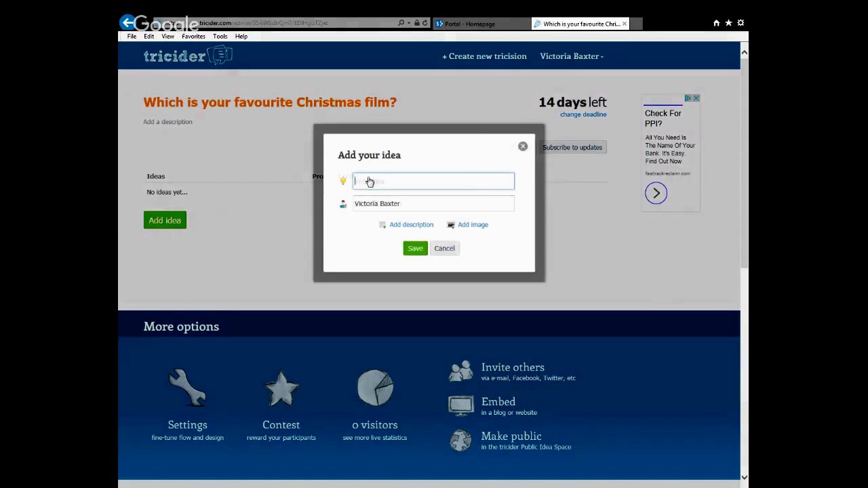Screen dimensions: 868x488
Task: Click the picture icon next to 'Add image'
Action: 451,225
